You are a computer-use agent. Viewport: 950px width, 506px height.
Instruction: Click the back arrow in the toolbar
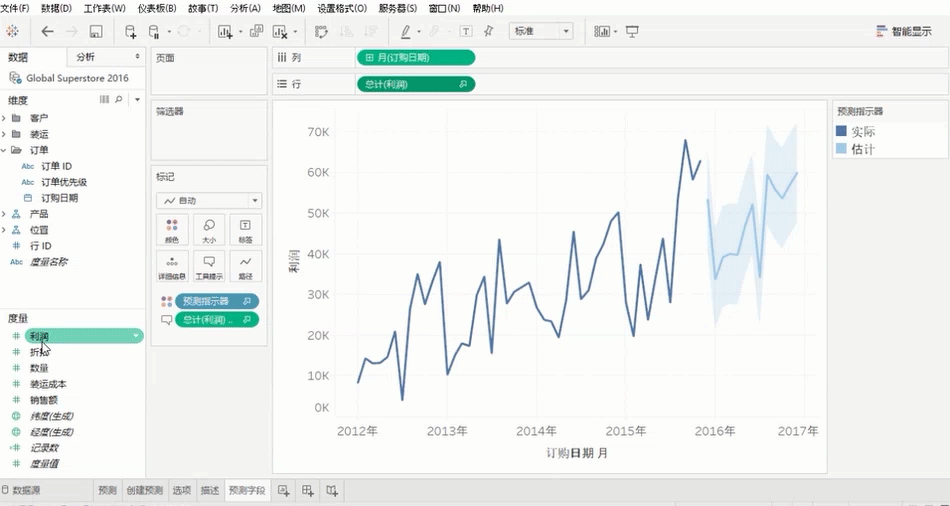click(47, 32)
